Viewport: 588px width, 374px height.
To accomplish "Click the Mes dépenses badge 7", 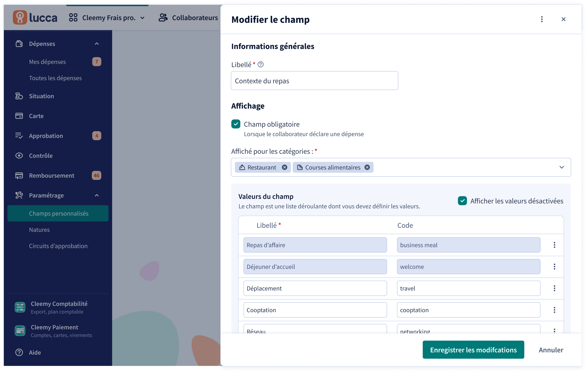I will coord(97,62).
